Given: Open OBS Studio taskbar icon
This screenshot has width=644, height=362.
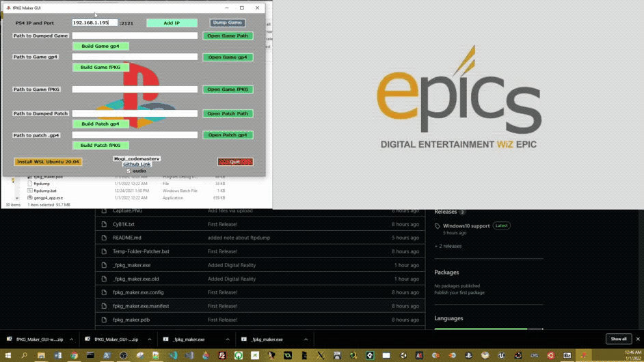Looking at the screenshot, I should coord(123,355).
